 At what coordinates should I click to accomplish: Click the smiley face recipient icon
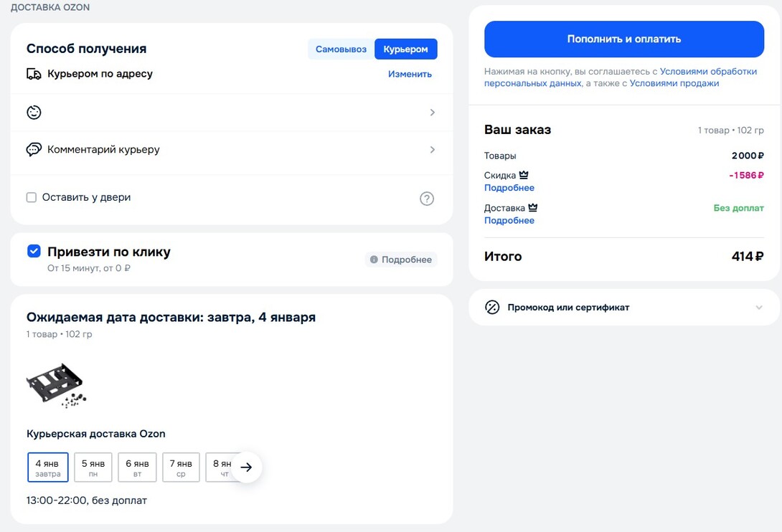coord(34,112)
